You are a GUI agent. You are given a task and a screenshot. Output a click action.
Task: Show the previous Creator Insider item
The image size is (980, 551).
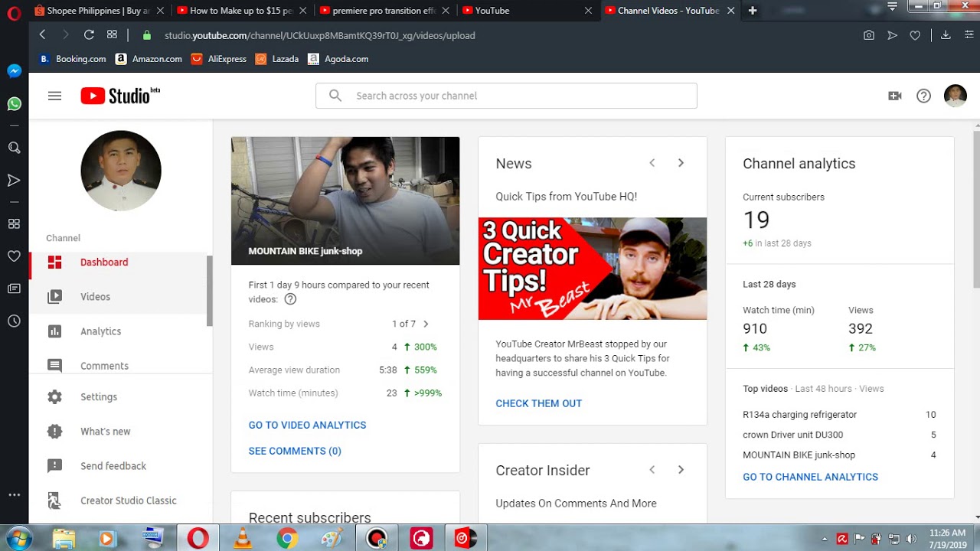[652, 470]
